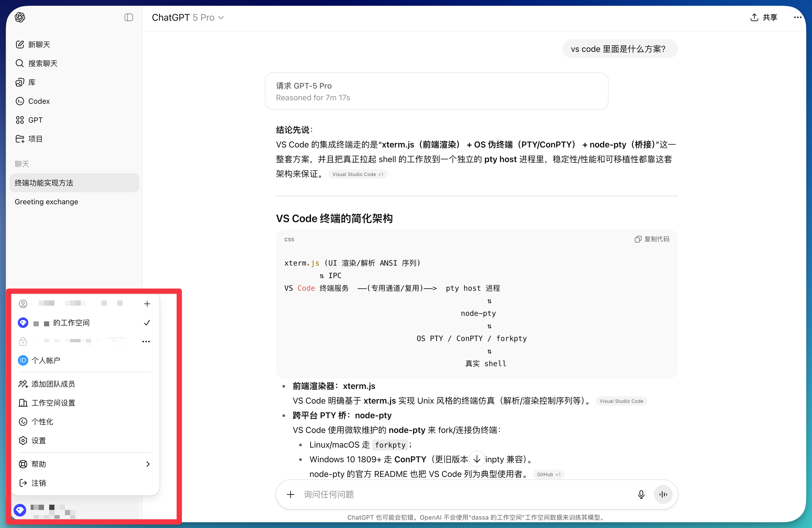Choose 设置 in account menu
The image size is (812, 528).
38,441
